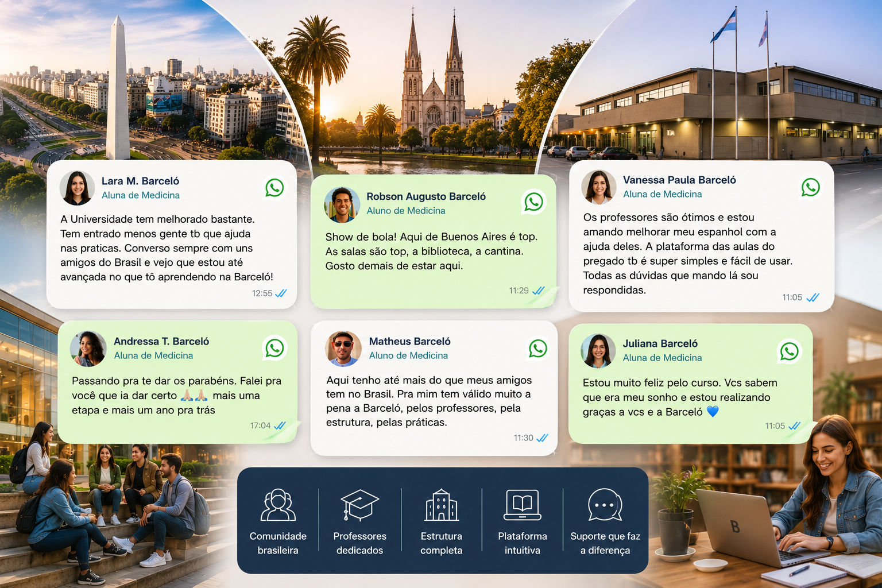Click the Plataforma intuitiva label

pyautogui.click(x=523, y=543)
